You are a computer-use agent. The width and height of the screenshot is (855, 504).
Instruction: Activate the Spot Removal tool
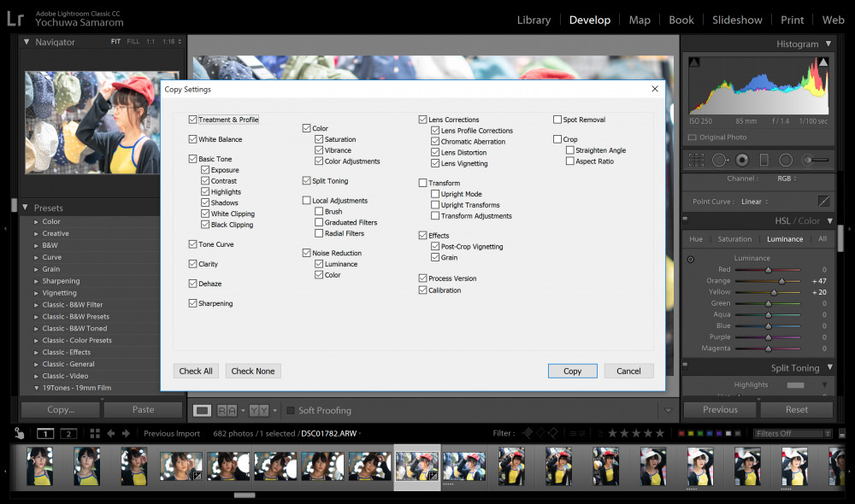point(720,160)
